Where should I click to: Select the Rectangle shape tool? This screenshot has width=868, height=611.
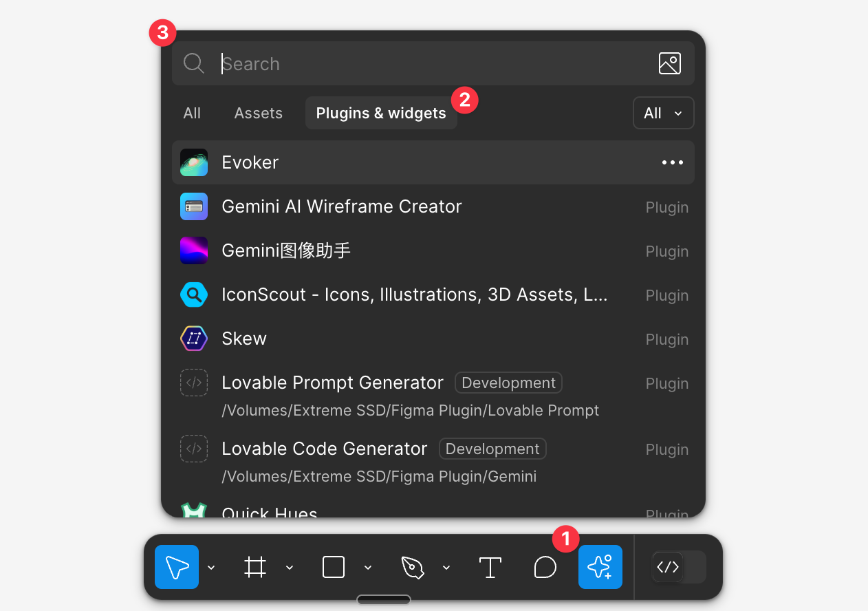pyautogui.click(x=334, y=567)
